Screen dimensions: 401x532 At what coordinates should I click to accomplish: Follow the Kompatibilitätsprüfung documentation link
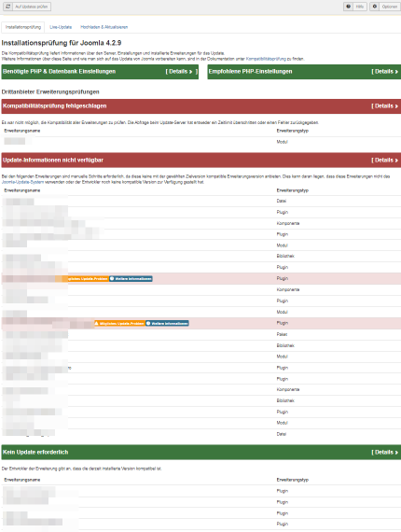click(266, 59)
